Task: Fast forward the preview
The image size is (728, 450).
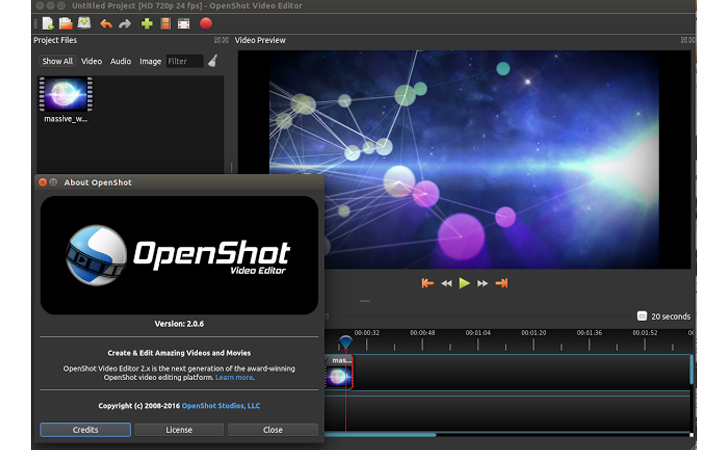Action: pyautogui.click(x=482, y=283)
